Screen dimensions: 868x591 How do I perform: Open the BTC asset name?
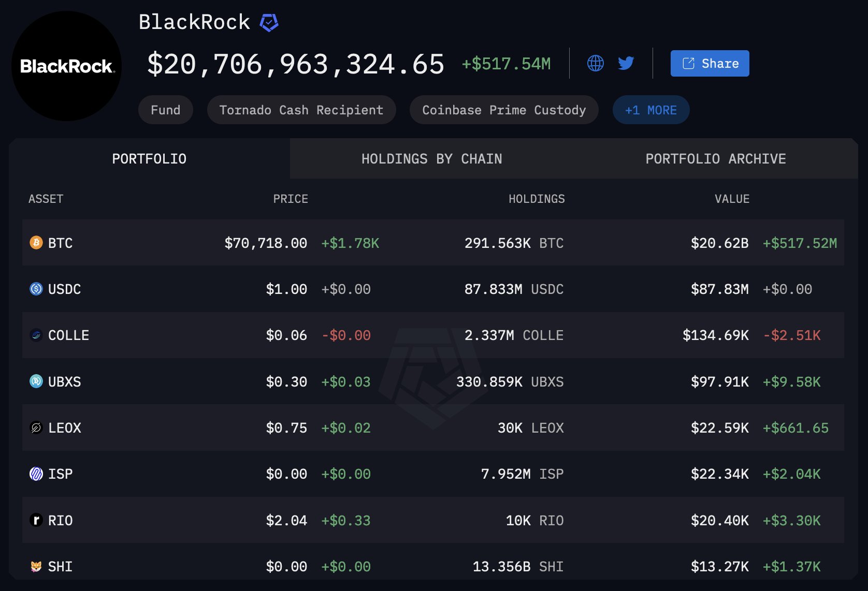pyautogui.click(x=60, y=243)
